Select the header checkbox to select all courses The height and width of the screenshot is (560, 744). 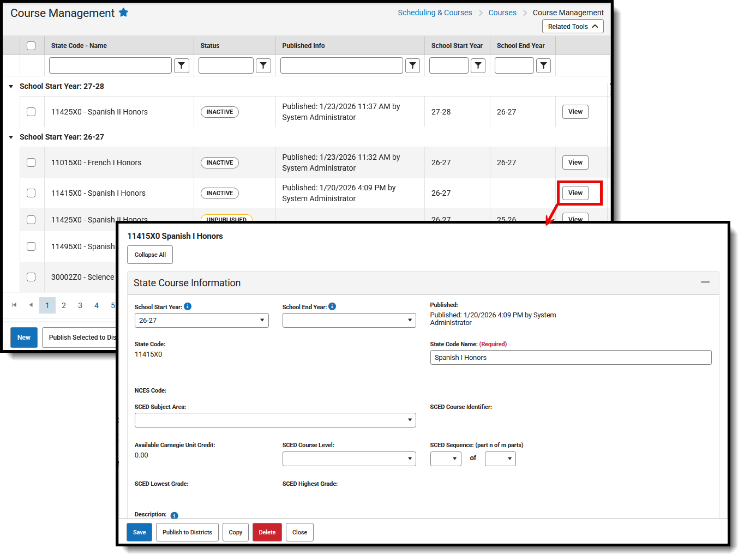(x=31, y=45)
